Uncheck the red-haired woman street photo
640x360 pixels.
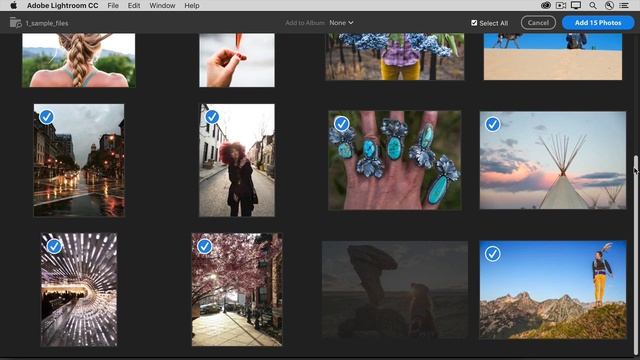pos(212,117)
